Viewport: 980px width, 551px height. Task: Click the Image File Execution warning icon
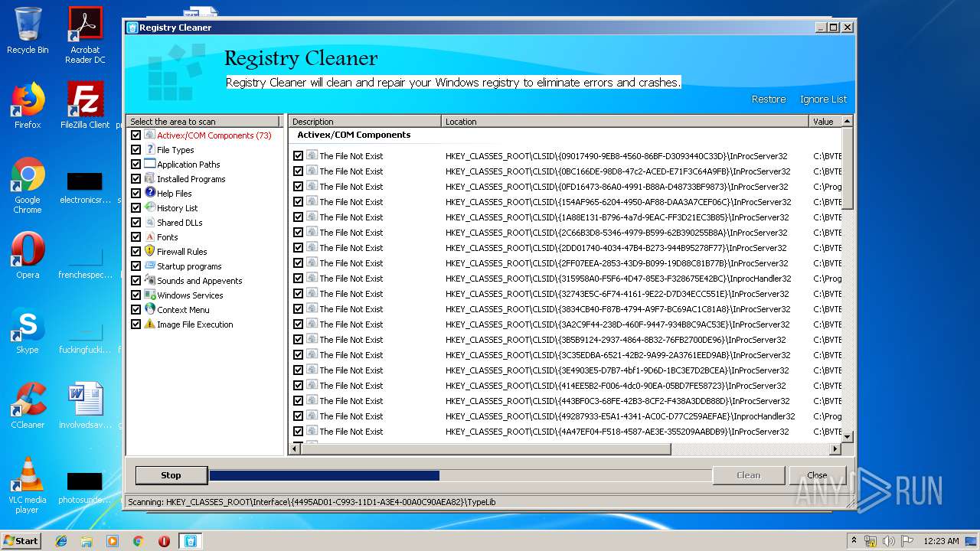pyautogui.click(x=150, y=324)
